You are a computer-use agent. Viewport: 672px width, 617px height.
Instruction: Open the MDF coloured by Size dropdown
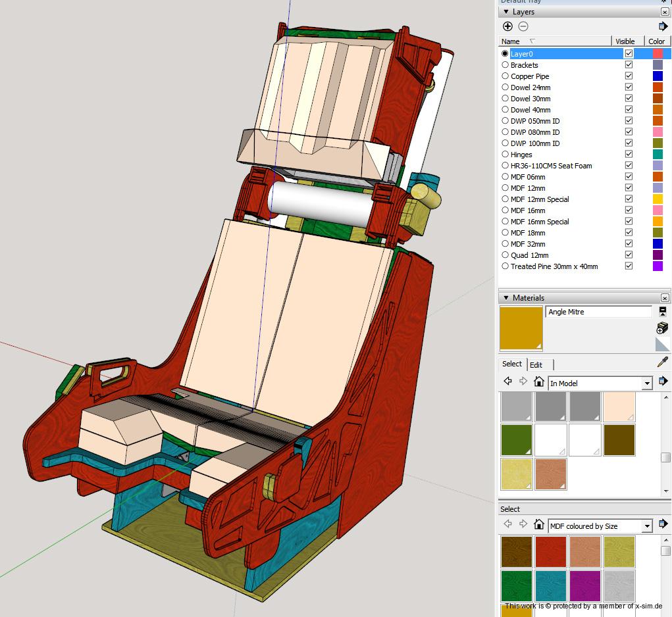coord(646,526)
